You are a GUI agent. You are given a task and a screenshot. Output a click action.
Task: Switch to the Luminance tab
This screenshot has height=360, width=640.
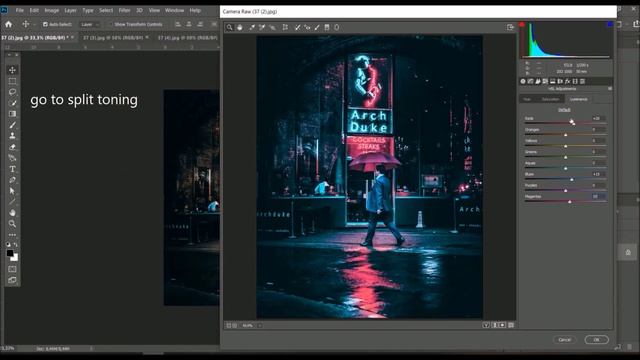(579, 99)
